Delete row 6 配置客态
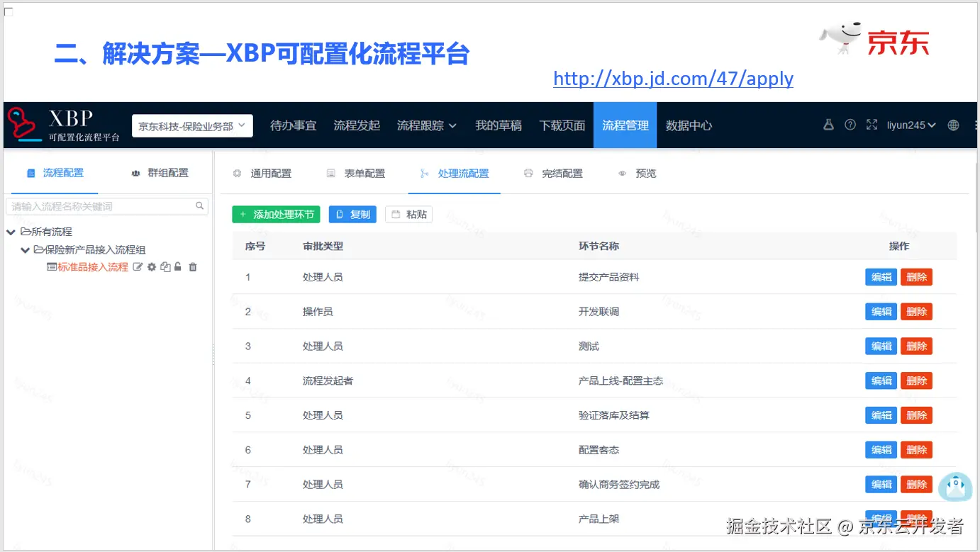The width and height of the screenshot is (980, 552). [x=916, y=450]
